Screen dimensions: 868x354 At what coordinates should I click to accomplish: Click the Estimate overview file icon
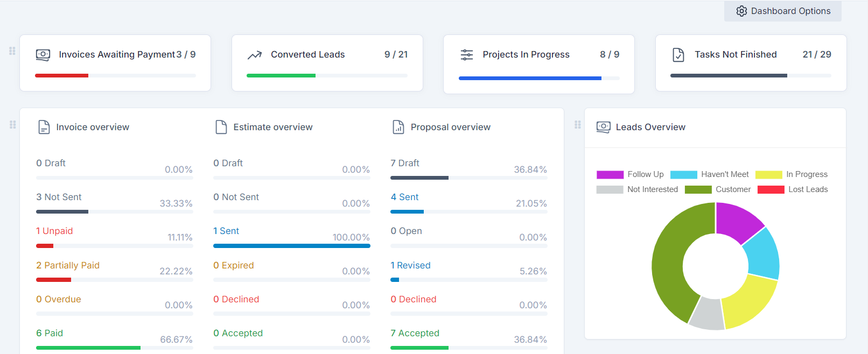pos(221,128)
